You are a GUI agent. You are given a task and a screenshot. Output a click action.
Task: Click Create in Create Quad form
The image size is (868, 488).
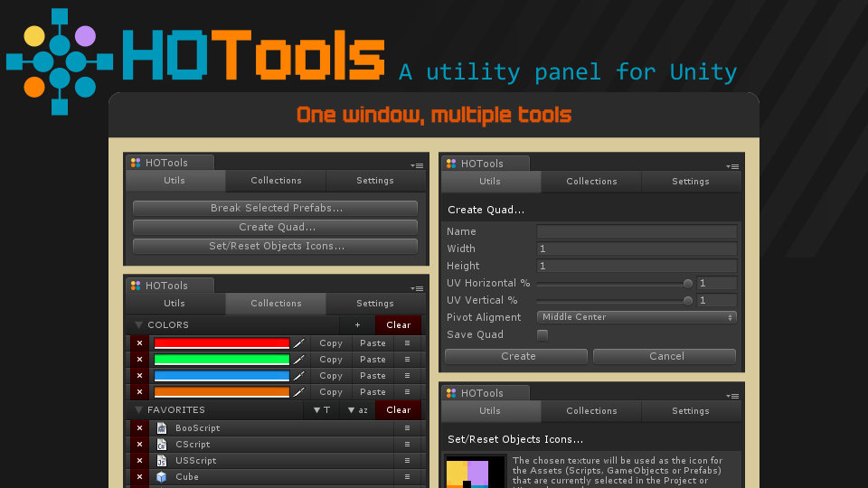coord(516,356)
